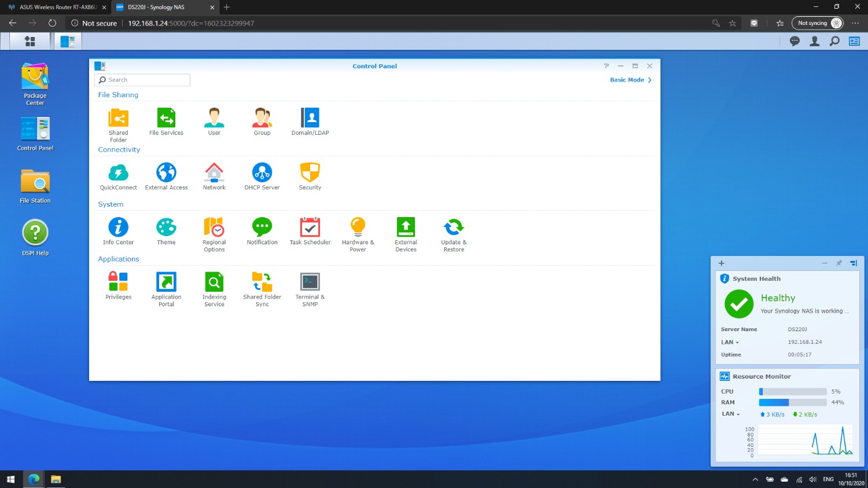Open Shared Folder Sync
The image size is (868, 488).
coord(262,289)
